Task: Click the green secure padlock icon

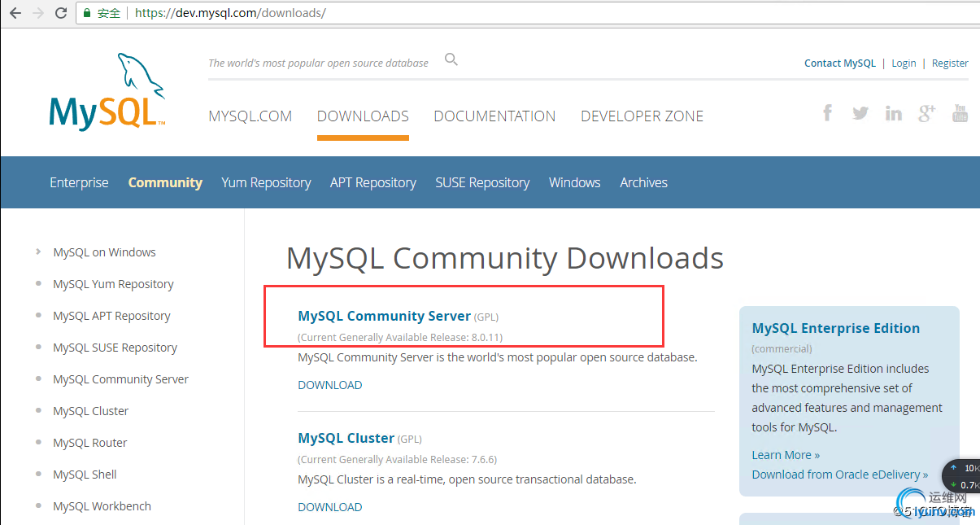Action: click(x=87, y=13)
